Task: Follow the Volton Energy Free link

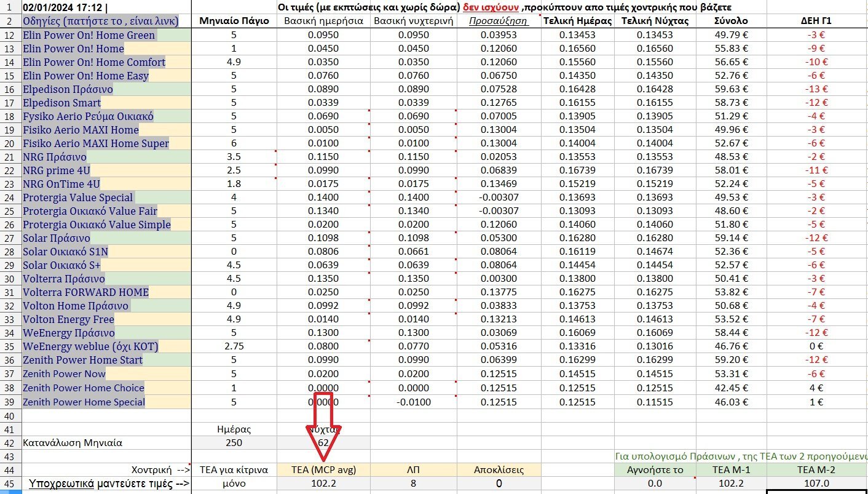Action: pyautogui.click(x=68, y=319)
